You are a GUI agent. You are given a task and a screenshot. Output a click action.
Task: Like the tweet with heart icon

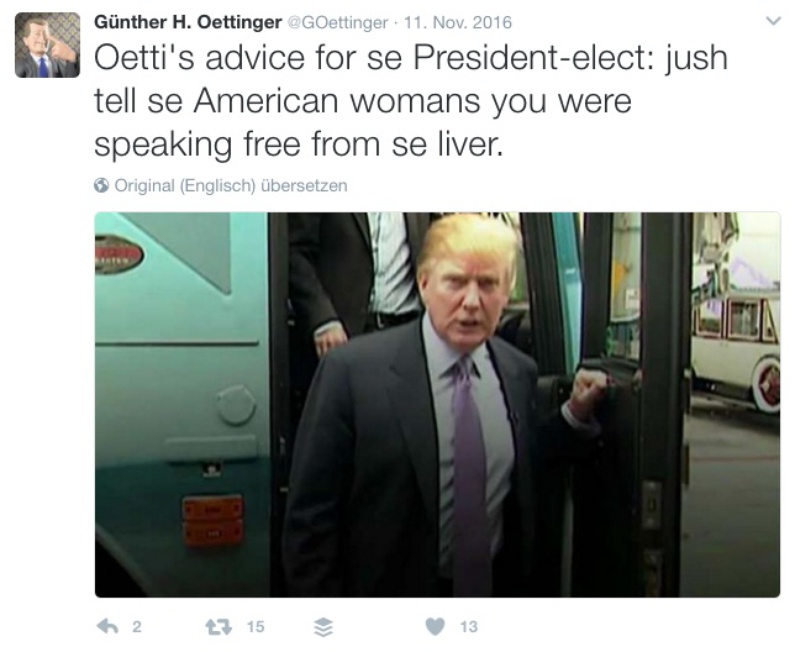[435, 627]
